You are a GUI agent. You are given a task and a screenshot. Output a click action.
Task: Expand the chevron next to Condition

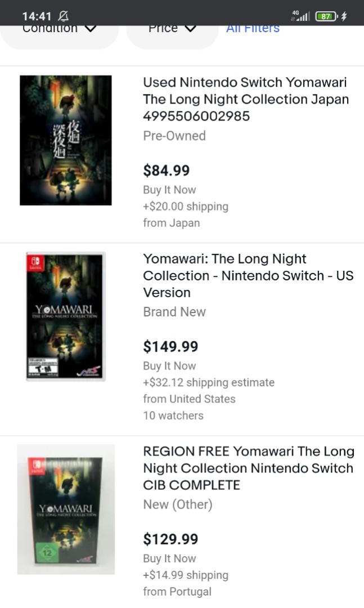91,28
